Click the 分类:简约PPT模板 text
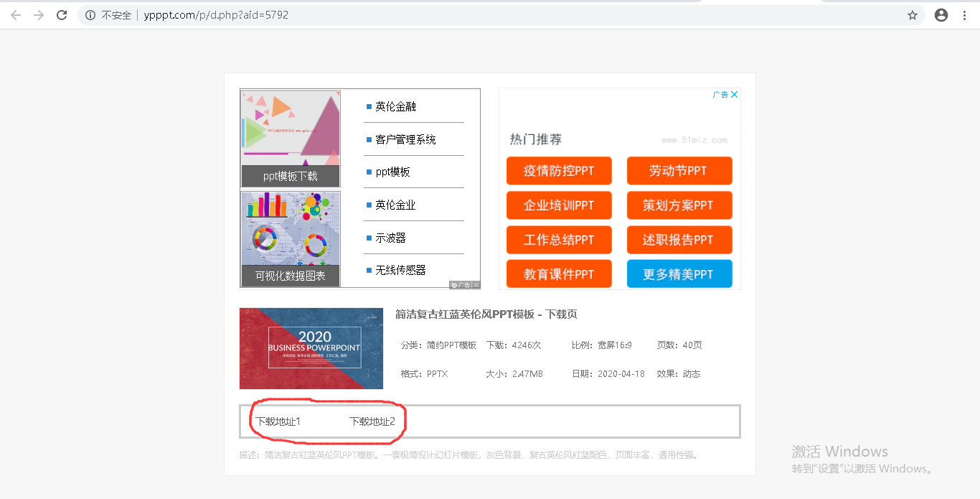The width and height of the screenshot is (980, 499). (x=438, y=345)
